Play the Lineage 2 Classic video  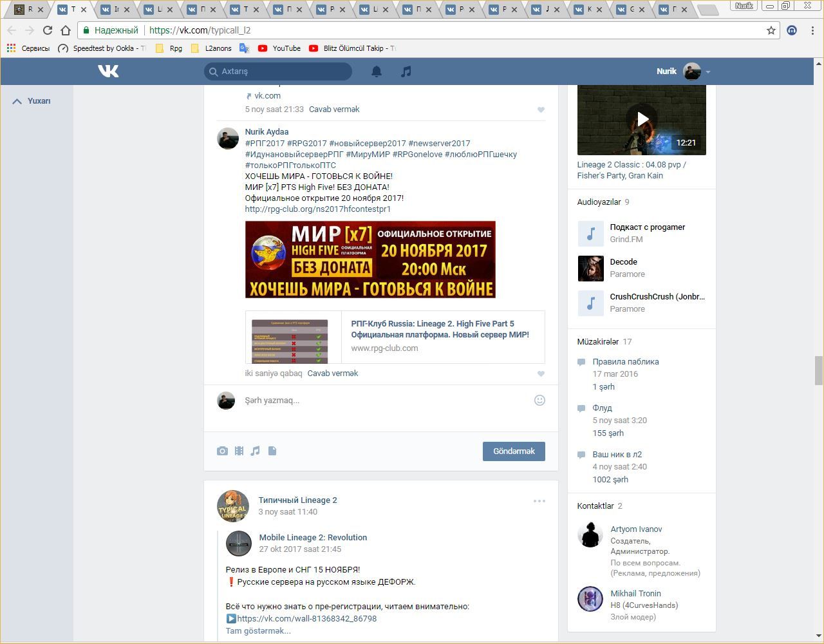click(x=642, y=119)
